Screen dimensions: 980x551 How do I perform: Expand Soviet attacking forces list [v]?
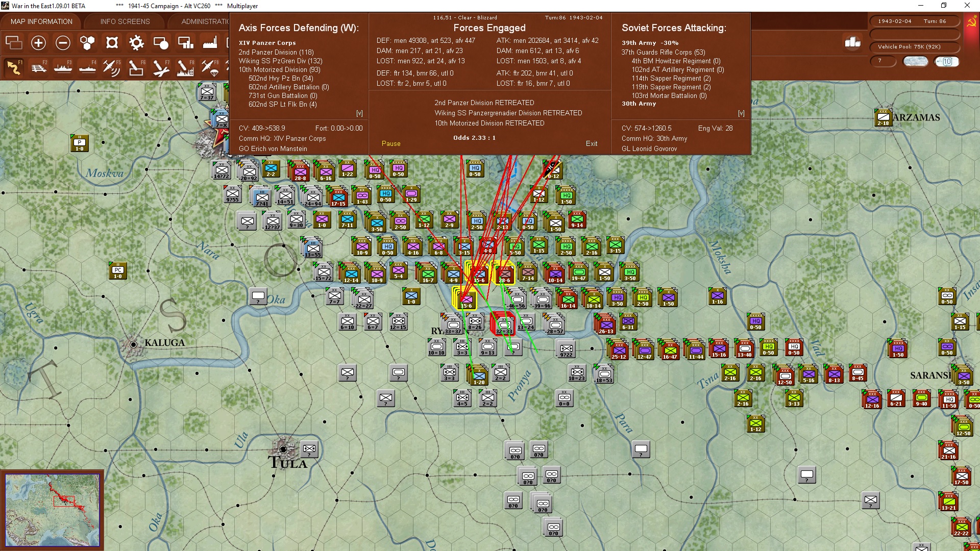741,113
